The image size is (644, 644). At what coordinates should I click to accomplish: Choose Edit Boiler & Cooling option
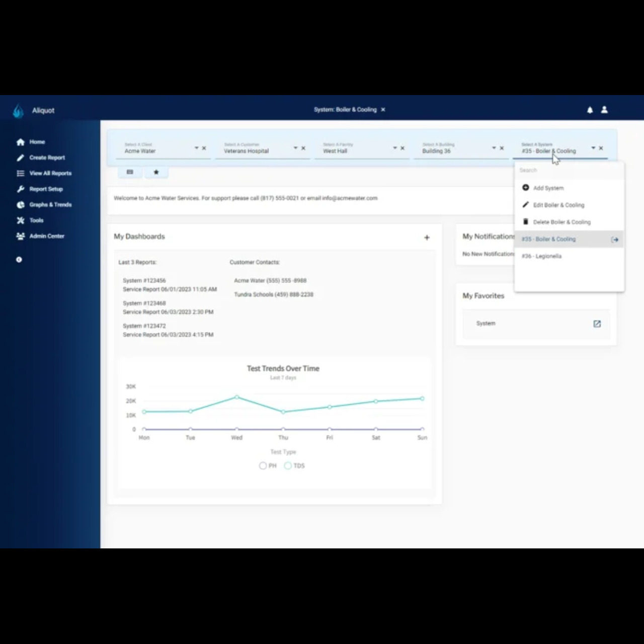pos(569,205)
